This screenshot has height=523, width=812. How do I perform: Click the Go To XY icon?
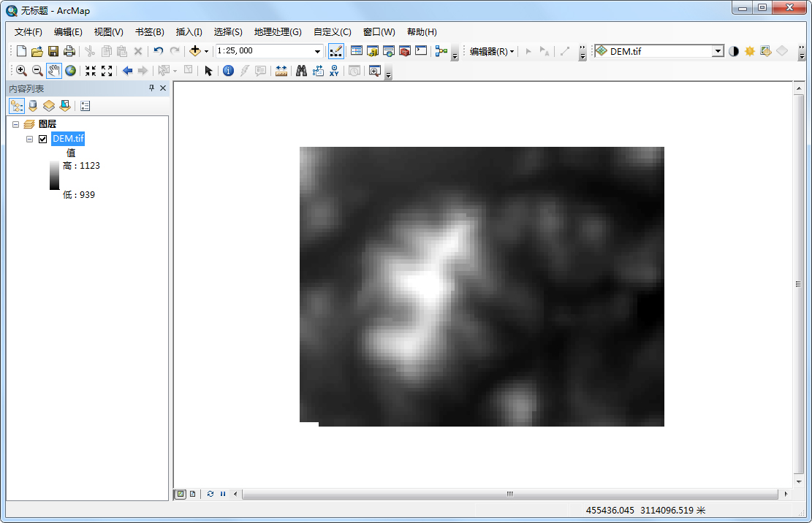point(334,70)
